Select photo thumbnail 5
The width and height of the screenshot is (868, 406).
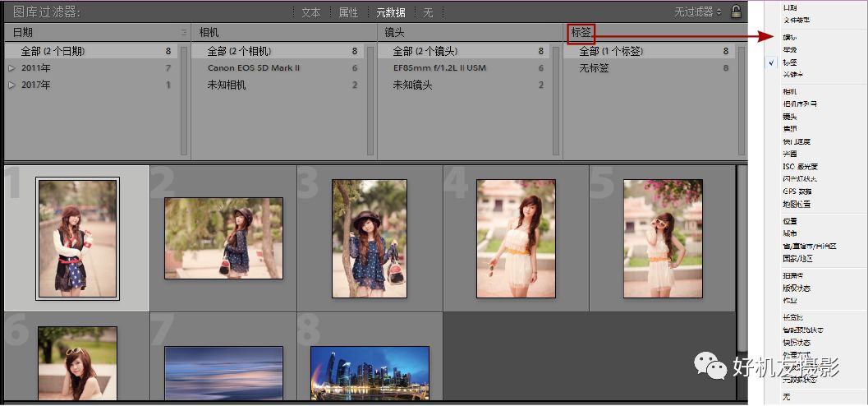(663, 238)
